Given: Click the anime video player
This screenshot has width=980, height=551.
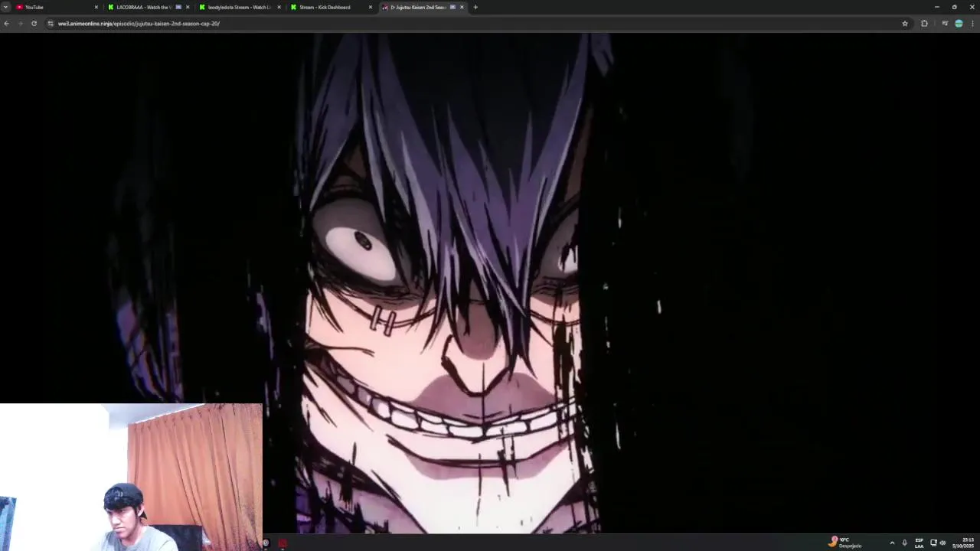Looking at the screenshot, I should [490, 283].
